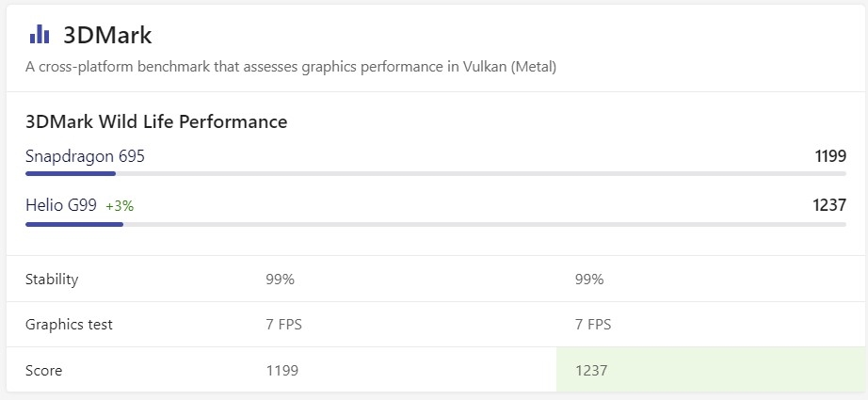Click the second 99% stability value
The height and width of the screenshot is (400, 868).
(x=588, y=280)
